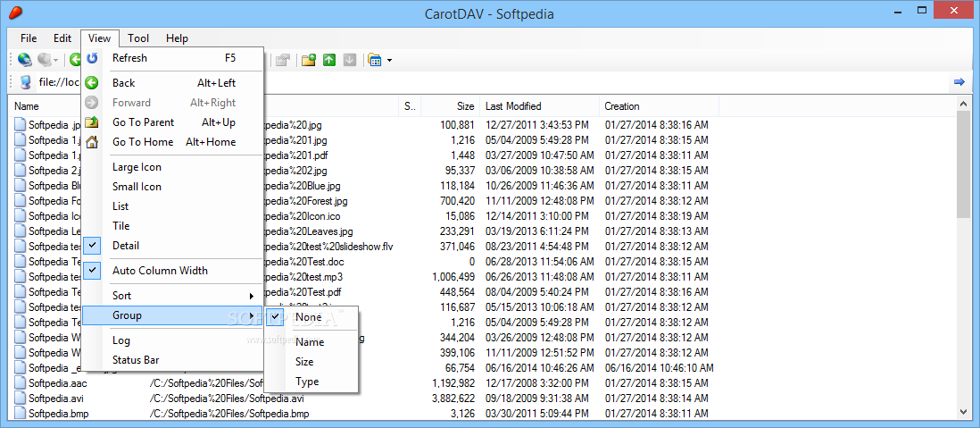The height and width of the screenshot is (428, 980).
Task: Click the computer icon left of the address
Action: coord(25,82)
